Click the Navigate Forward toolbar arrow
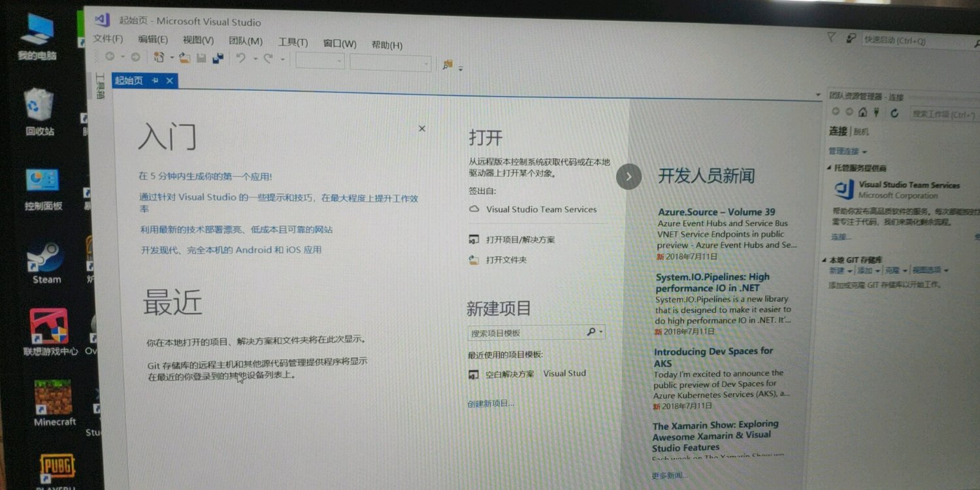The image size is (980, 490). coord(135,57)
